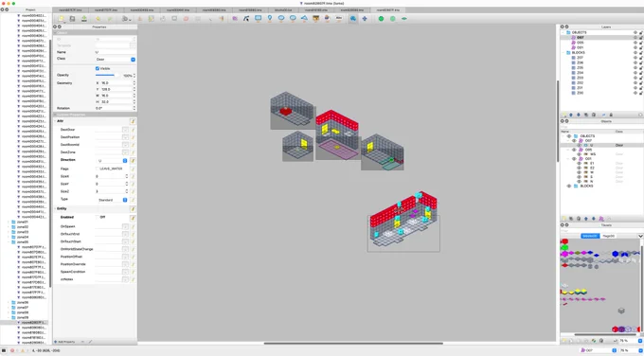Toggle visibility eye of layer O07
Image resolution: width=644 pixels, height=356 pixels.
[x=635, y=37]
